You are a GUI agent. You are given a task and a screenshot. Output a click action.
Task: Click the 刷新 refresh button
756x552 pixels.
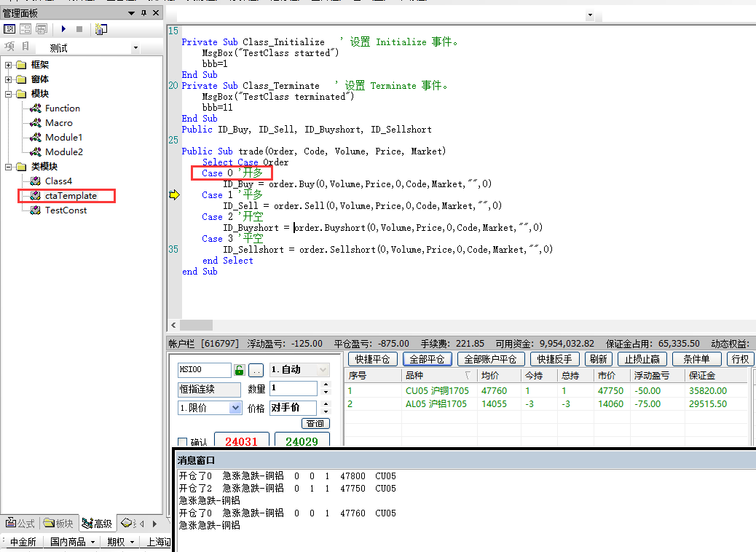[599, 359]
